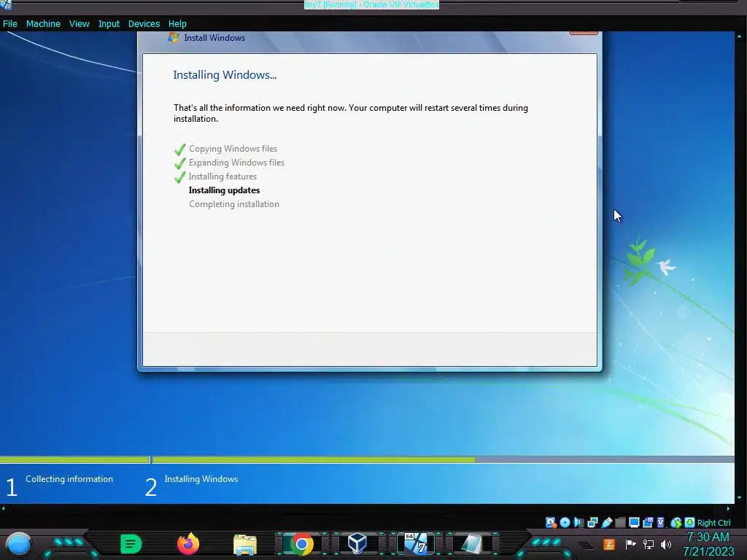Click the virtualization V status icon
Image resolution: width=747 pixels, height=560 pixels.
coord(661,522)
